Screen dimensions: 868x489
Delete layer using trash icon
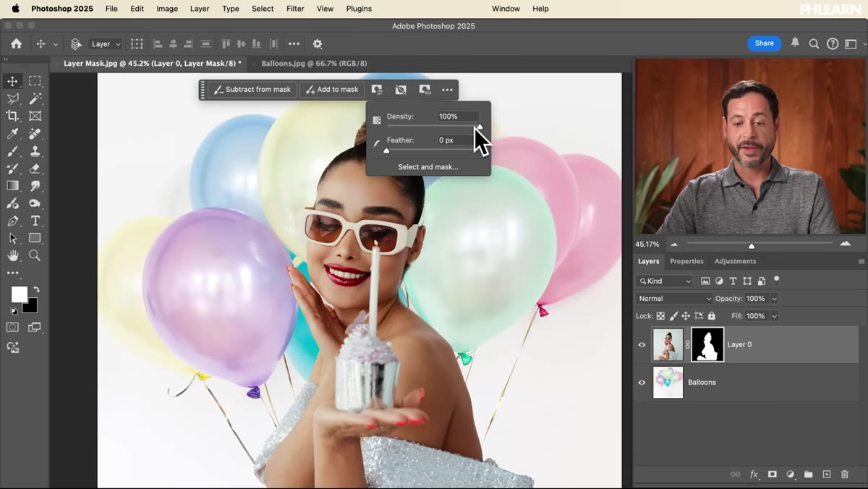click(x=845, y=475)
